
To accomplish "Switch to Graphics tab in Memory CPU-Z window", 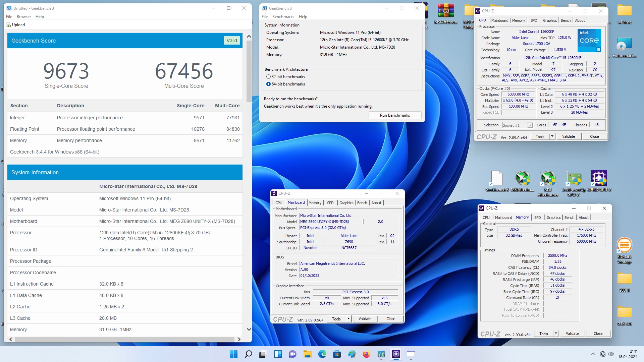I will tap(553, 218).
